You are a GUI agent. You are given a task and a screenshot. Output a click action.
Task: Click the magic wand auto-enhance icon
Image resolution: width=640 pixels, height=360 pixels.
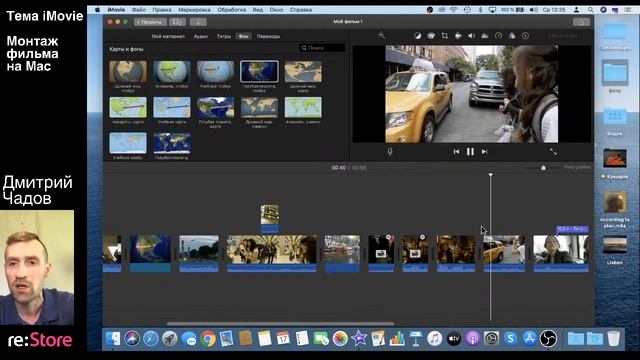381,36
